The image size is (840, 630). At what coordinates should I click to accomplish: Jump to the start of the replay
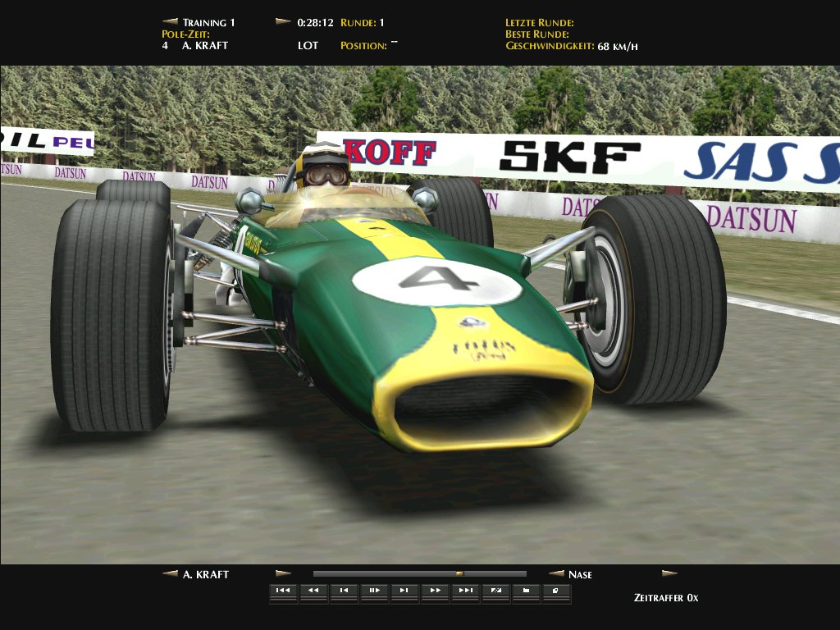[283, 591]
